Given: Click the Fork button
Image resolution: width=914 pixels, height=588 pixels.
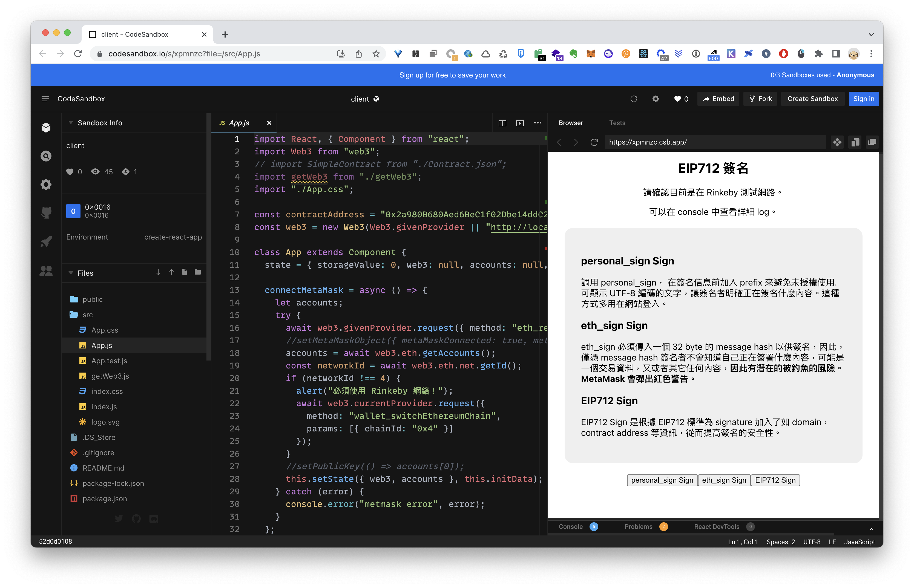Looking at the screenshot, I should click(x=760, y=99).
